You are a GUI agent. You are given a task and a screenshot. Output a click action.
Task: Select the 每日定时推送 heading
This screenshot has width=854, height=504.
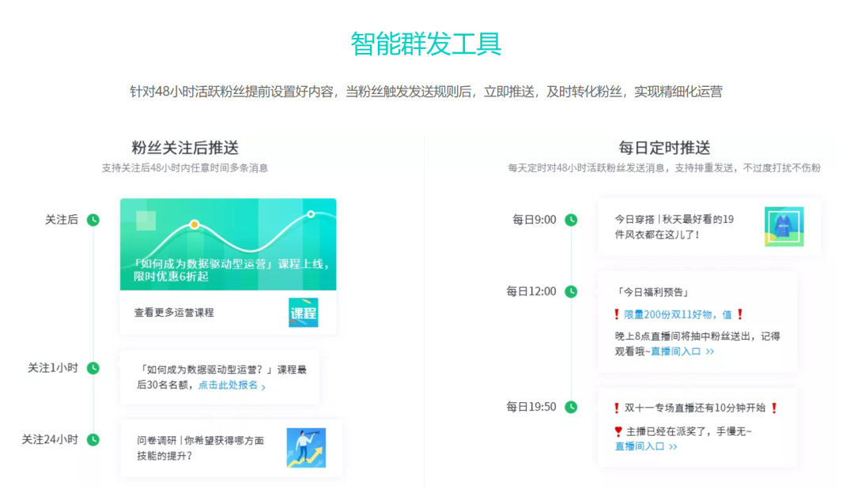(x=664, y=148)
